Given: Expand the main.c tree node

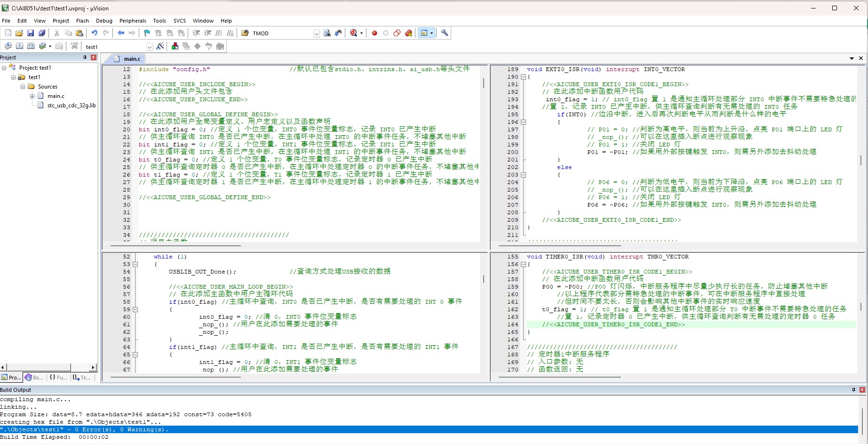Looking at the screenshot, I should click(x=32, y=96).
